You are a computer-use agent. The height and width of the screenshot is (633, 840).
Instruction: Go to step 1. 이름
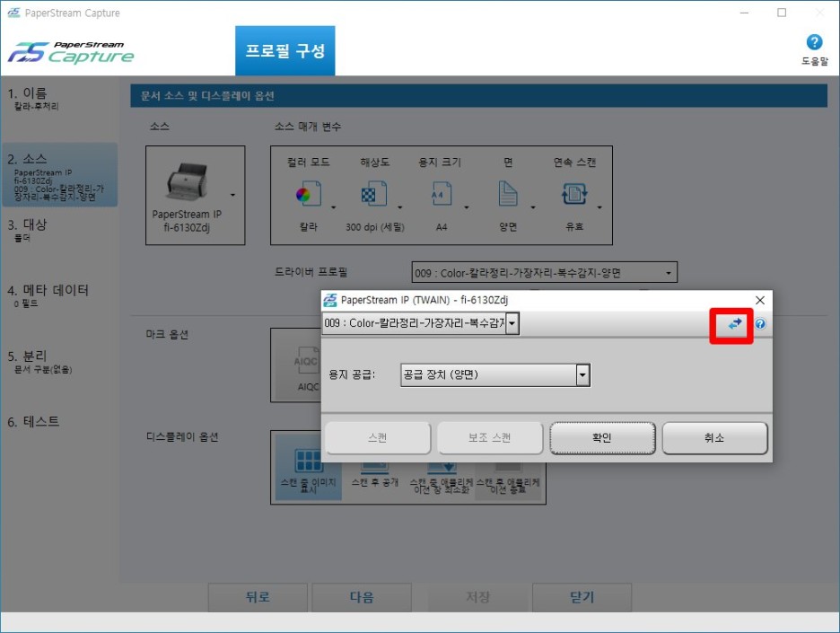click(59, 99)
